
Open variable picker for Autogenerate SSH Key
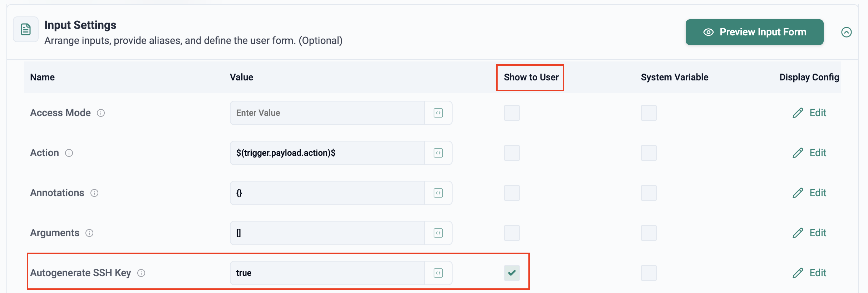438,273
